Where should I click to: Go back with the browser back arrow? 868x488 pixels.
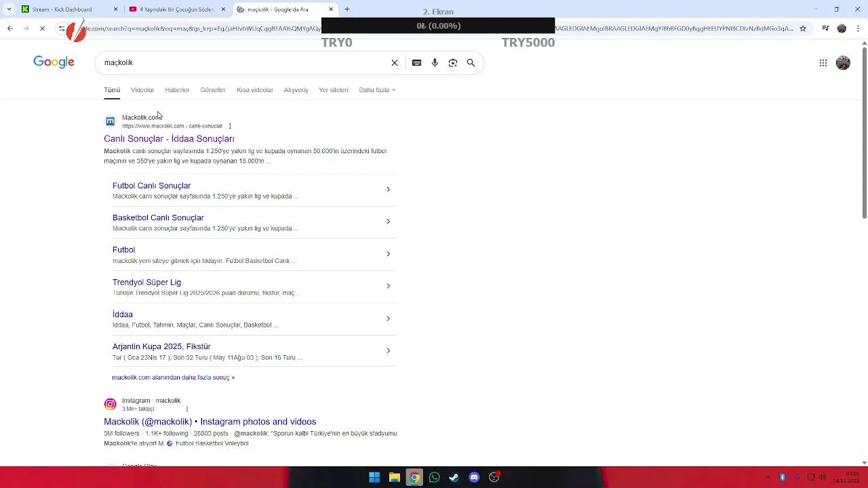click(9, 28)
